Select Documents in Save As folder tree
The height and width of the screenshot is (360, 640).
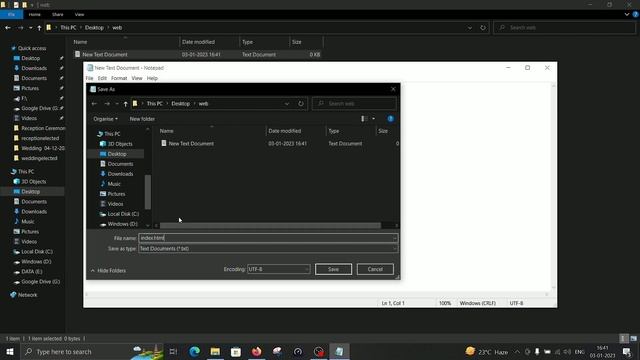click(x=120, y=164)
